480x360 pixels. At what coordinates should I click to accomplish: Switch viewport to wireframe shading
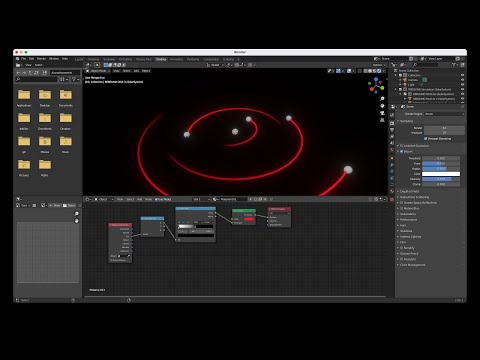[365, 71]
